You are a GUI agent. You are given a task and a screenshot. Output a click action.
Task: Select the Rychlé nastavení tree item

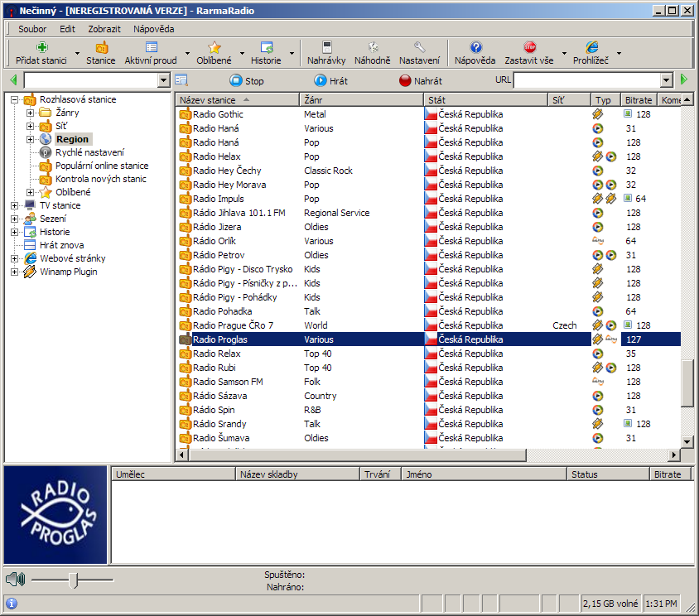tap(89, 152)
